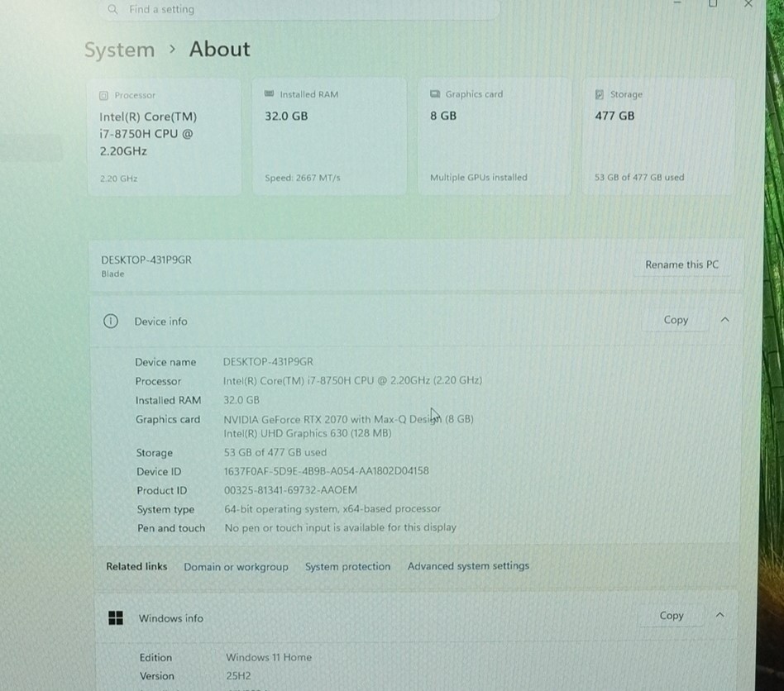Click the Installed RAM icon
The height and width of the screenshot is (691, 784).
click(x=269, y=94)
